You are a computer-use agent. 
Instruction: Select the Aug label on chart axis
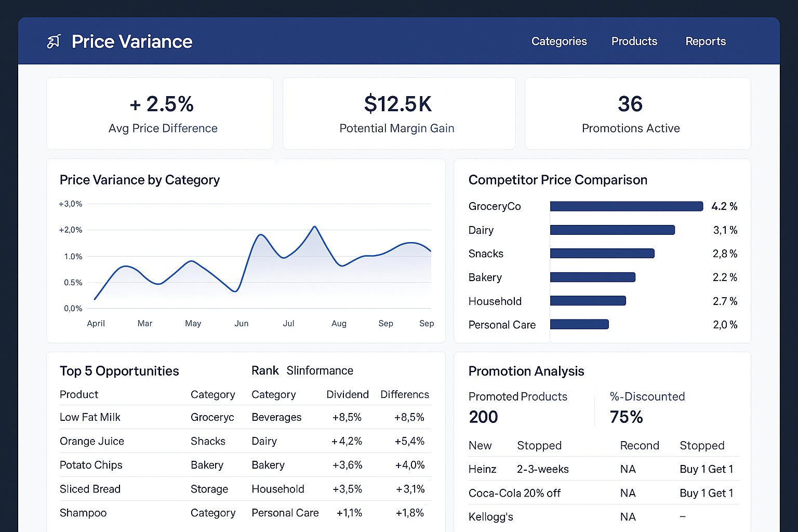pyautogui.click(x=339, y=323)
